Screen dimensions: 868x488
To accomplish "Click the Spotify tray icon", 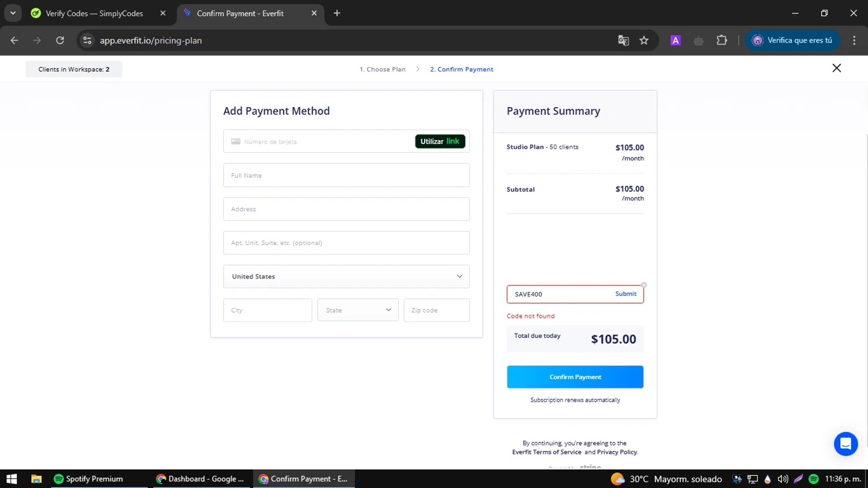I will click(x=814, y=479).
